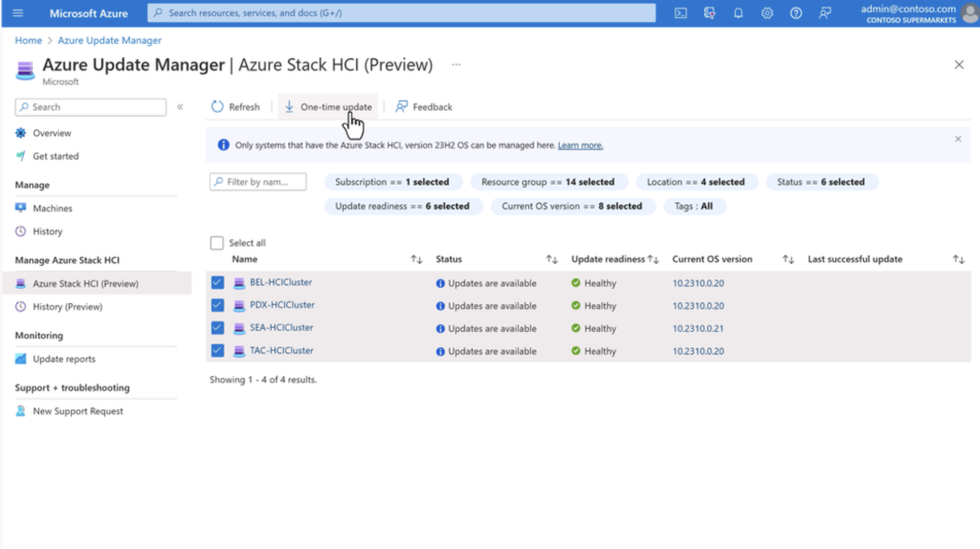
Task: Open the Current OS version filter
Action: tap(572, 206)
